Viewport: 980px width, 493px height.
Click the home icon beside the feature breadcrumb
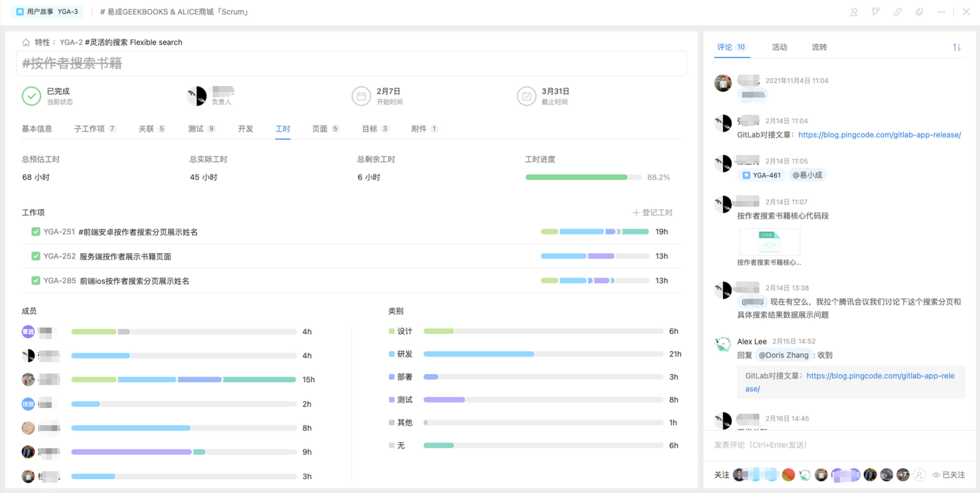26,43
